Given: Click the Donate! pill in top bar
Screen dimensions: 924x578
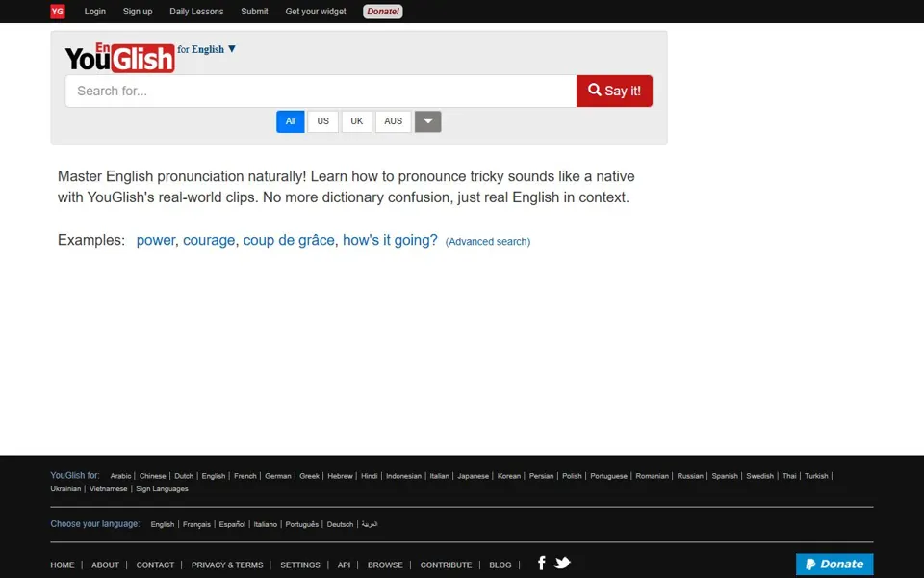Looking at the screenshot, I should tap(382, 12).
